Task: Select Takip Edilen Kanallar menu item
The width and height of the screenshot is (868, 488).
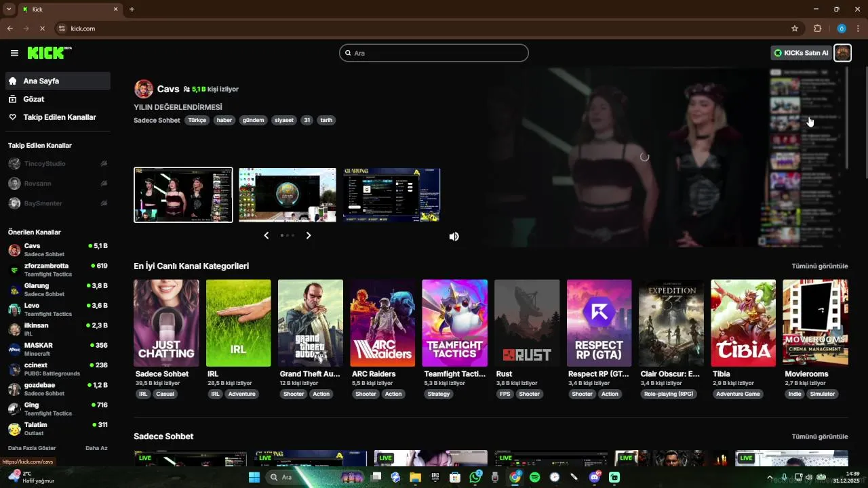Action: coord(58,117)
